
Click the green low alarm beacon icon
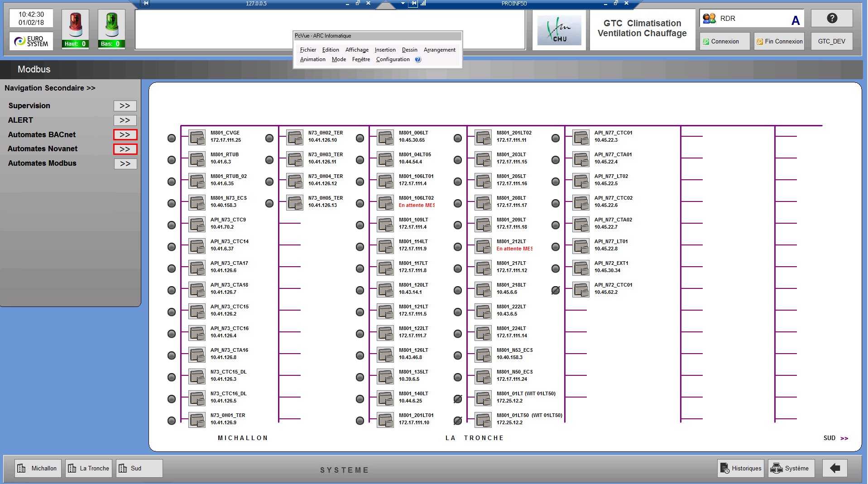pos(111,25)
